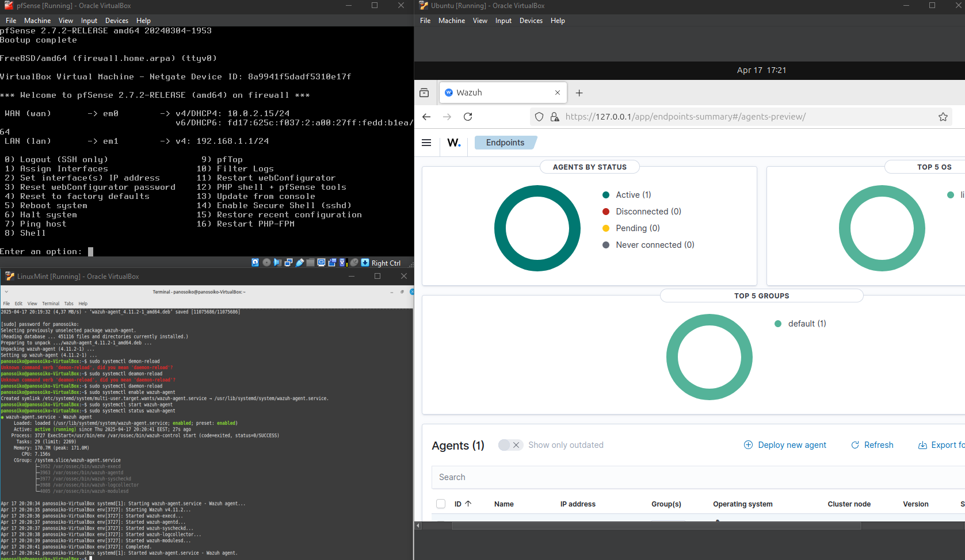
Task: Click the ID column sort arrow
Action: click(468, 504)
